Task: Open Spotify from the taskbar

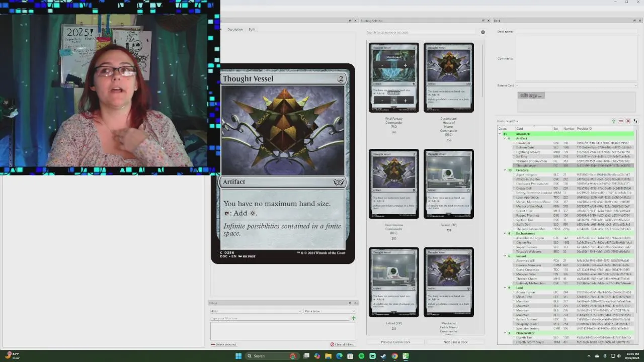Action: tap(361, 356)
